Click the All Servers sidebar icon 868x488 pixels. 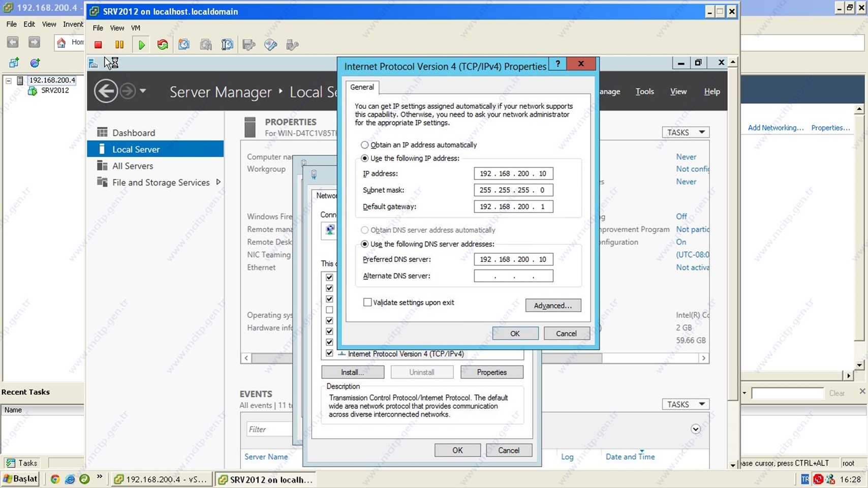point(102,166)
